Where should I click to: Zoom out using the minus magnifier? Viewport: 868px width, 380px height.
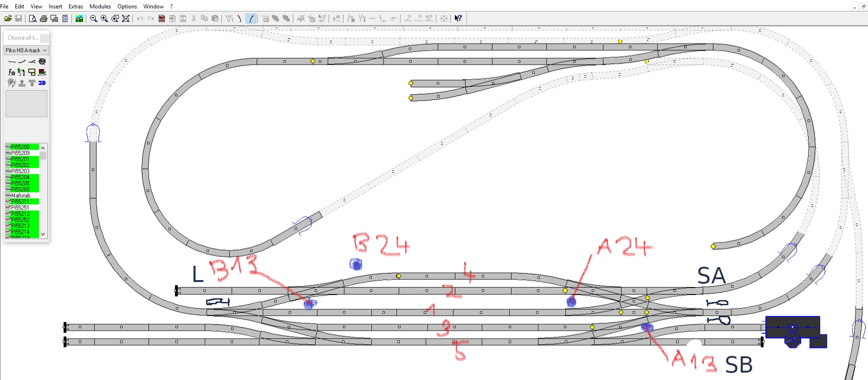pos(93,19)
